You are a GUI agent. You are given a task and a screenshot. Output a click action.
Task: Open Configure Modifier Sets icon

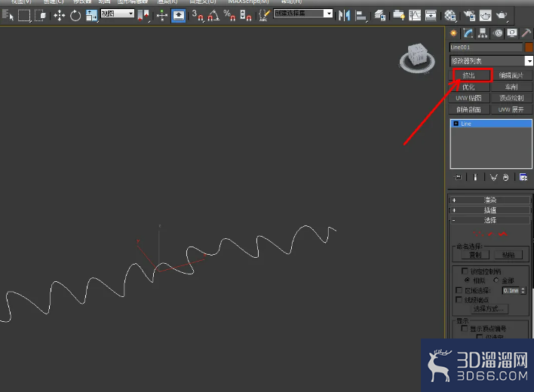pyautogui.click(x=523, y=177)
